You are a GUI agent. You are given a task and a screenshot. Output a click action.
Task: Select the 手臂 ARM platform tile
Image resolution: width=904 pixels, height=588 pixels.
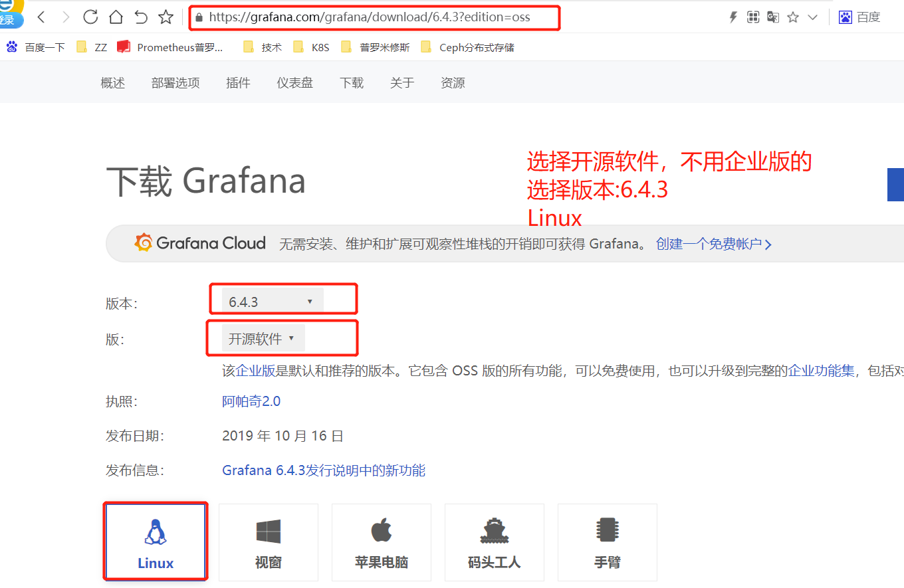click(608, 542)
